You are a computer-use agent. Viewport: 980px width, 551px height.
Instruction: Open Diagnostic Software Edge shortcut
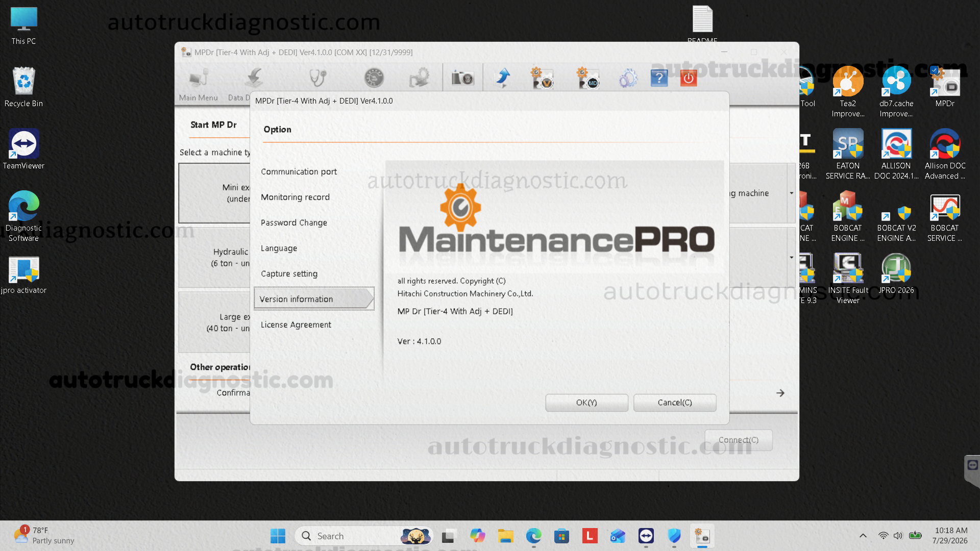(x=23, y=216)
